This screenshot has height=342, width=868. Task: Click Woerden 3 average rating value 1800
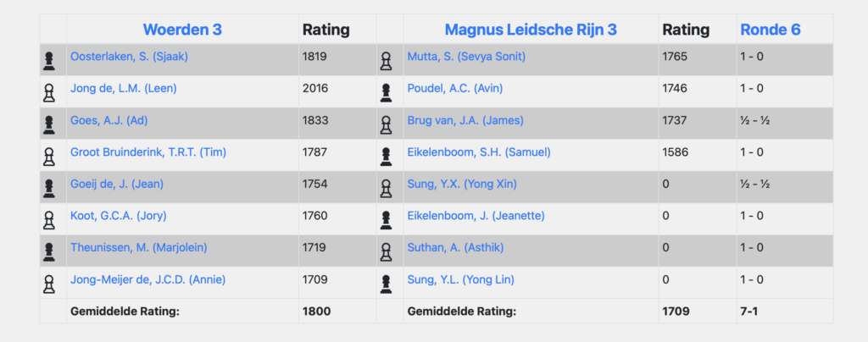[x=317, y=311]
